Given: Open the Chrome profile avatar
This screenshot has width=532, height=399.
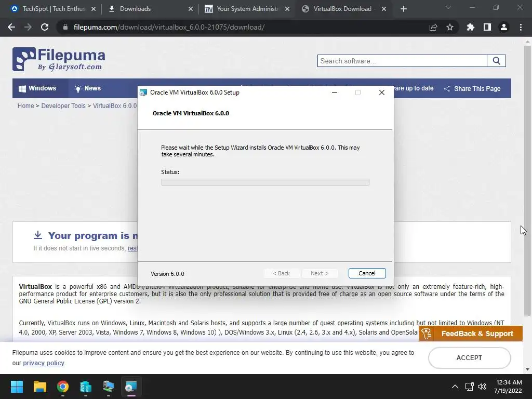Looking at the screenshot, I should coord(504,27).
